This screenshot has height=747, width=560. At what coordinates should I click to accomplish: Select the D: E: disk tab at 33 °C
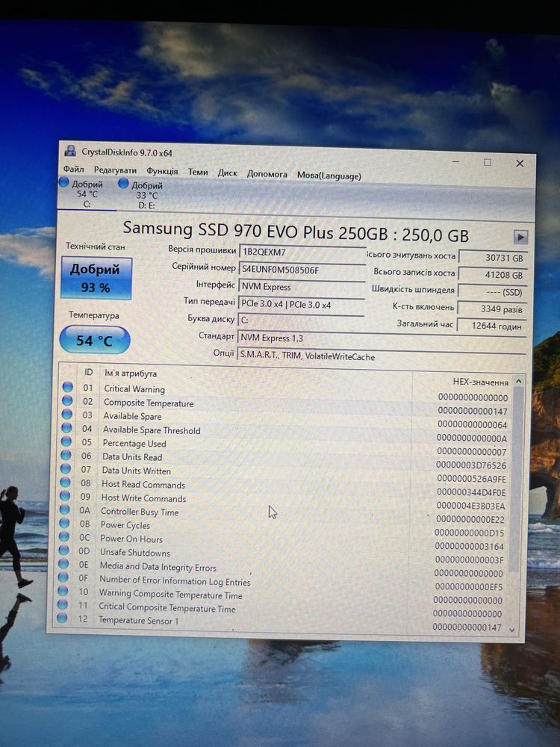(x=146, y=195)
